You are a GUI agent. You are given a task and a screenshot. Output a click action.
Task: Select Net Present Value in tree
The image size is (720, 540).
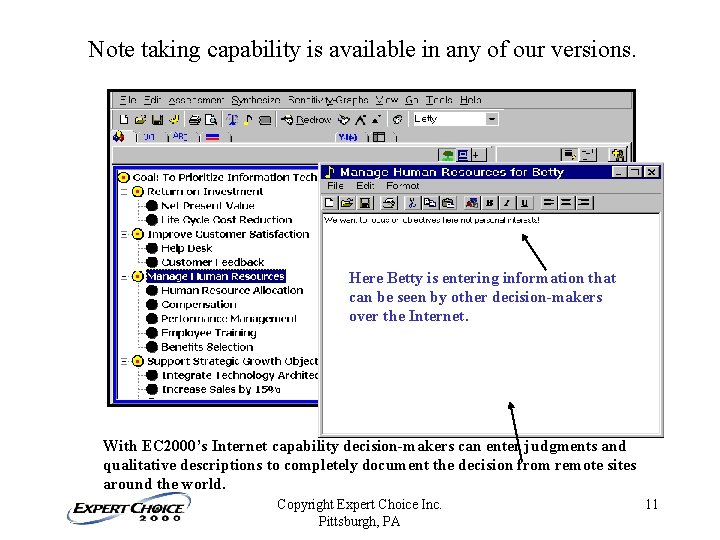pos(208,206)
